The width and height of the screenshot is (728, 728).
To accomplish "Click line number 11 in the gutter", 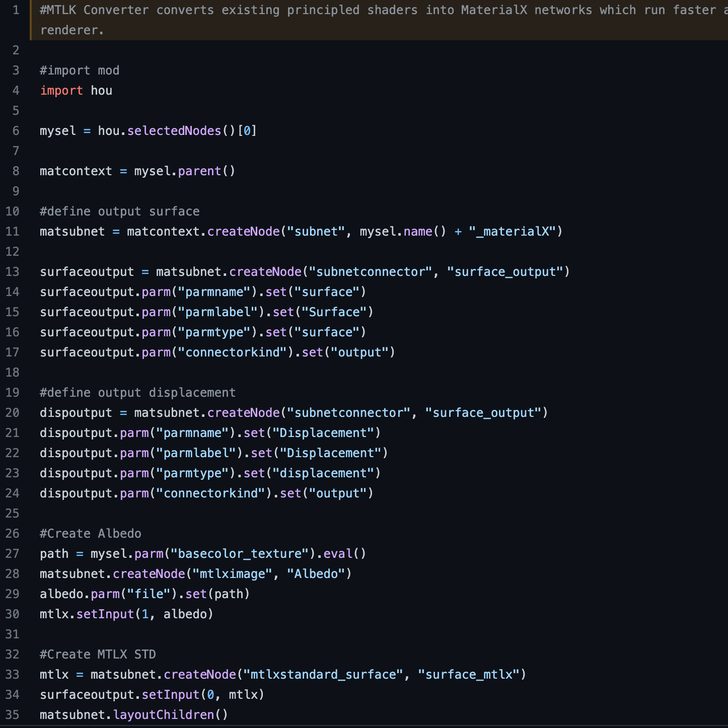I will [x=12, y=232].
